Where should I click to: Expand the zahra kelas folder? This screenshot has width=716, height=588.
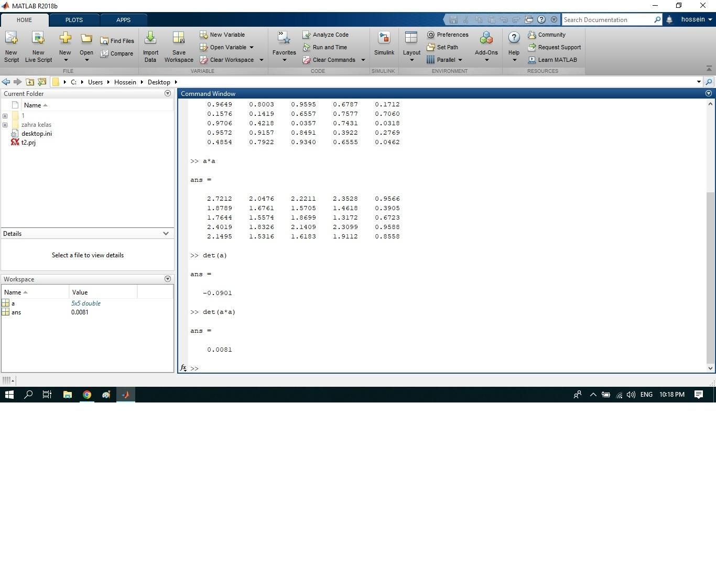coord(5,125)
